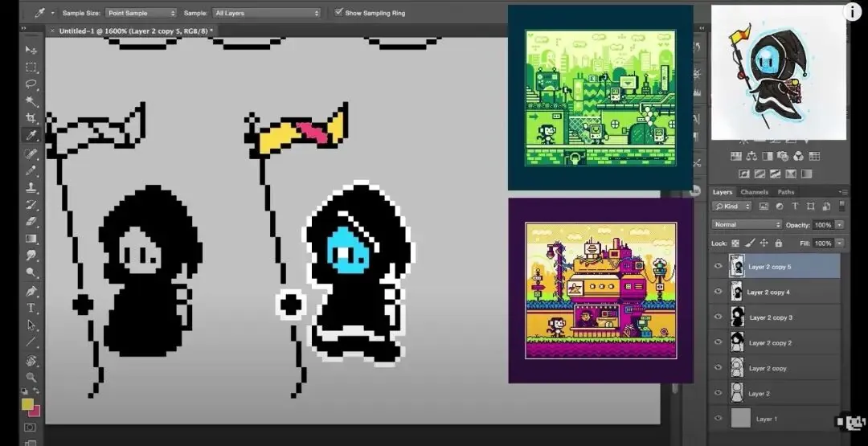Screen dimensions: 868x446
Task: Add a Black & White adjustment
Action: click(767, 157)
